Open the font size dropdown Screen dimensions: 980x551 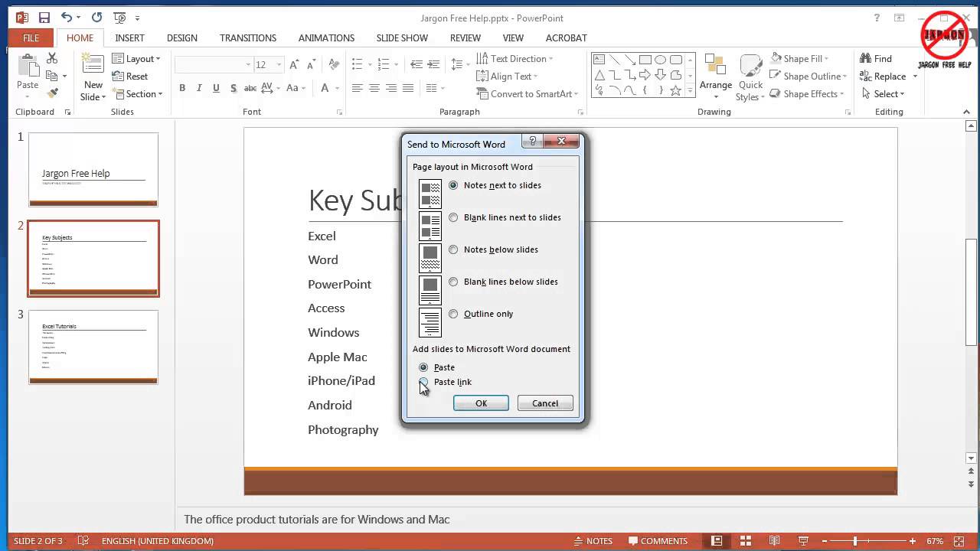(279, 65)
